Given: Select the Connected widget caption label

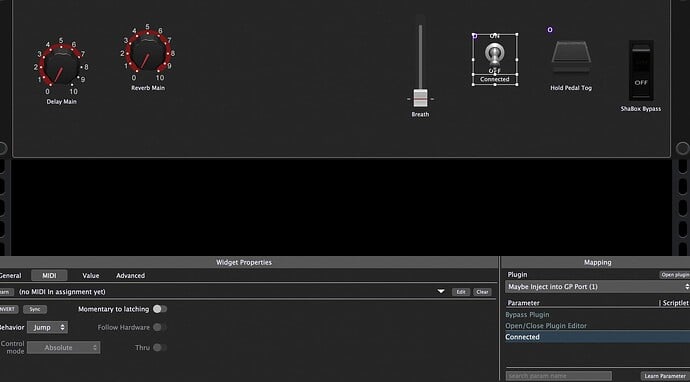Looking at the screenshot, I should tap(495, 80).
